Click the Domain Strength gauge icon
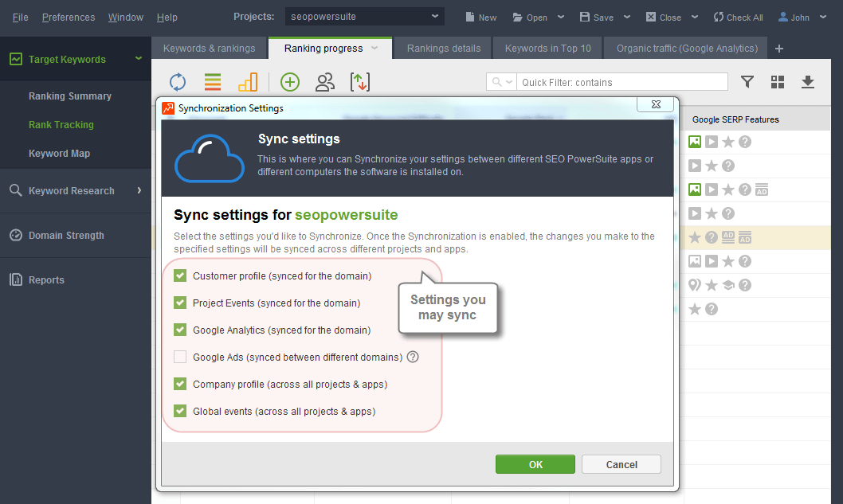 [16, 235]
